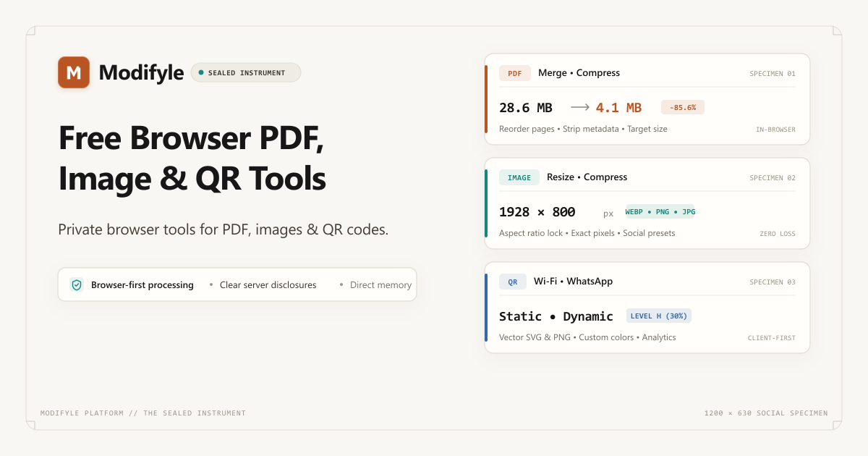
Task: Click the LEVEL H (30%) badge
Action: point(659,316)
